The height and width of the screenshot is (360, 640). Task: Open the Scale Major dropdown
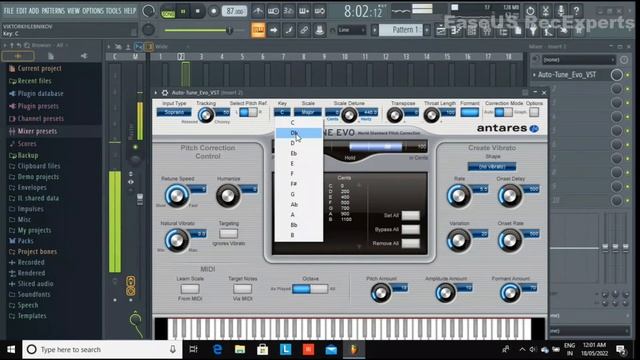(x=308, y=112)
